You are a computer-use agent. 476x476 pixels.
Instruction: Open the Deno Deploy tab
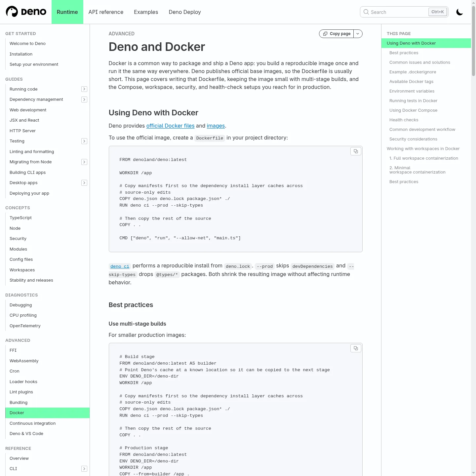[185, 12]
